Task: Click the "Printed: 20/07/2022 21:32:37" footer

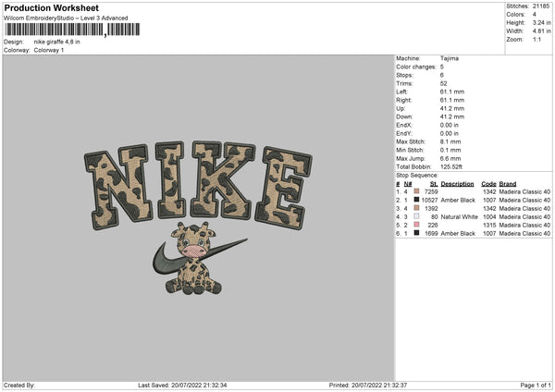Action: click(368, 385)
